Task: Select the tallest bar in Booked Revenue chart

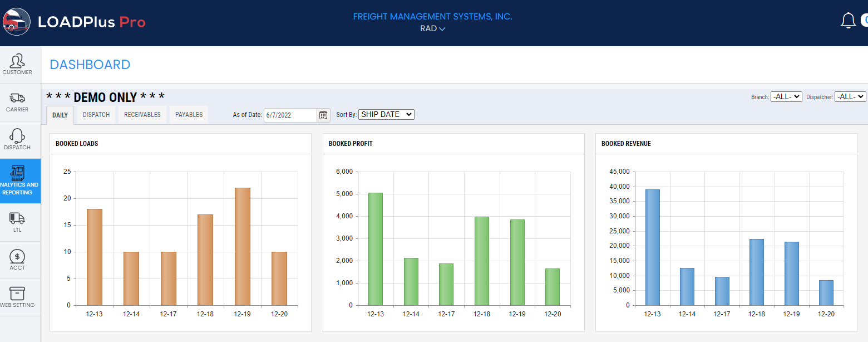Action: (652, 247)
